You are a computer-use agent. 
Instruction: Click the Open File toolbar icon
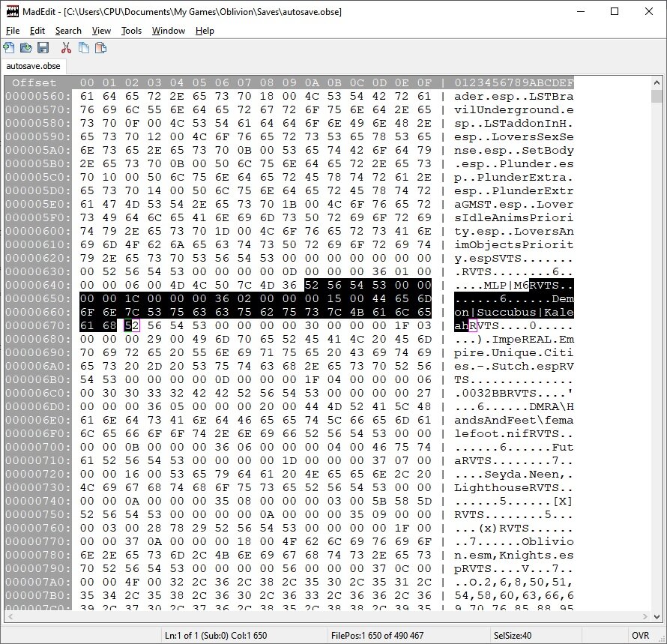(26, 48)
